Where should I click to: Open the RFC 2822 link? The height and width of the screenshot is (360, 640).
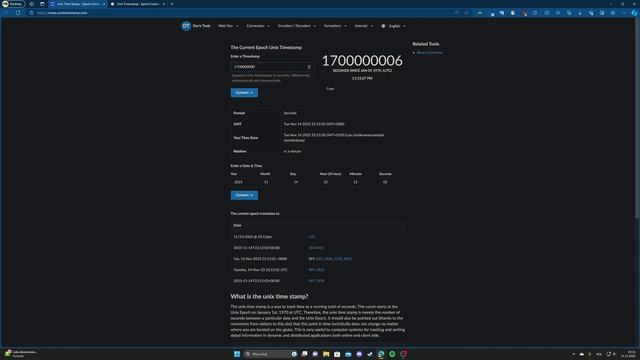317,270
